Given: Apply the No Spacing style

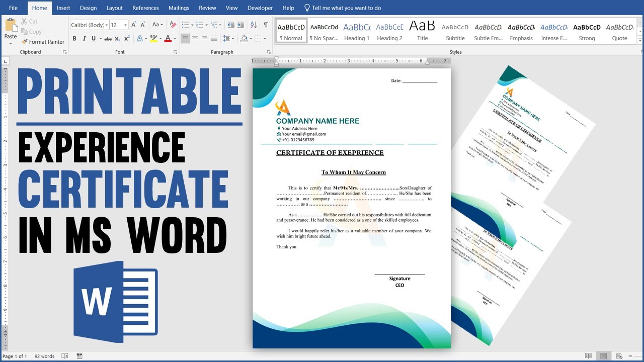Looking at the screenshot, I should [x=324, y=31].
